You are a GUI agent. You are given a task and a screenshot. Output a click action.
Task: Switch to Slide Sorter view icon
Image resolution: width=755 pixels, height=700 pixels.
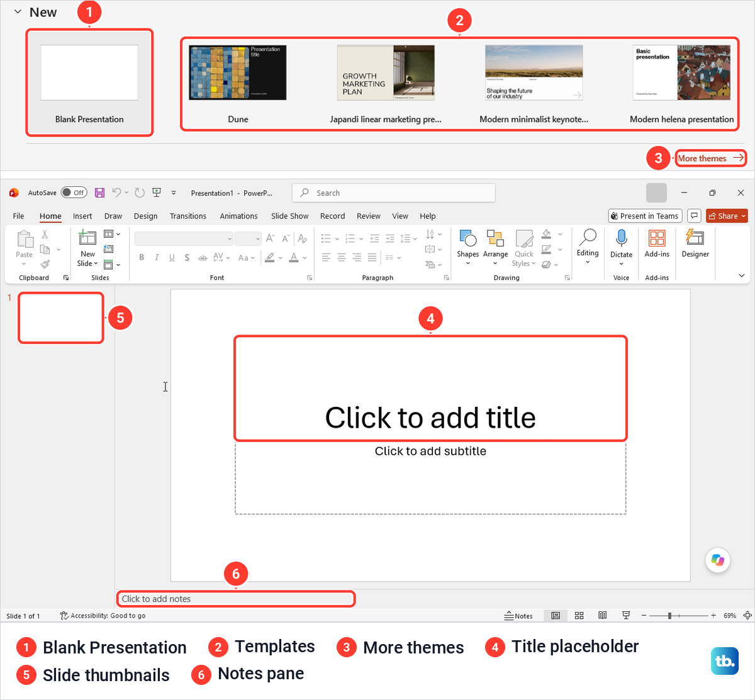point(579,616)
